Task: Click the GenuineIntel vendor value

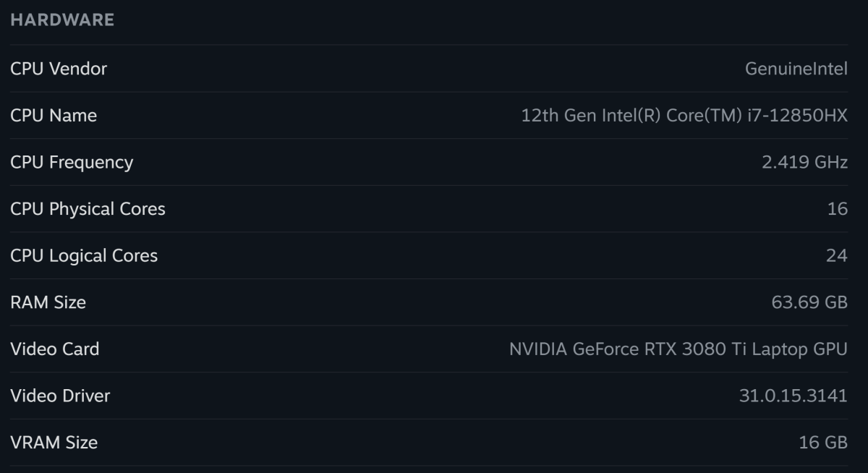Action: point(796,69)
